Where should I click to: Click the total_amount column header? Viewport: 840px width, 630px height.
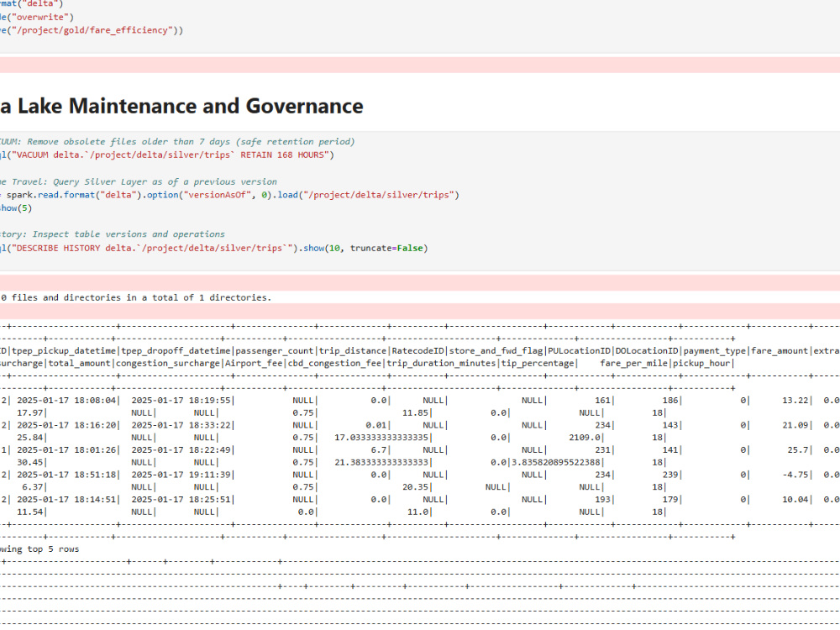tap(80, 363)
